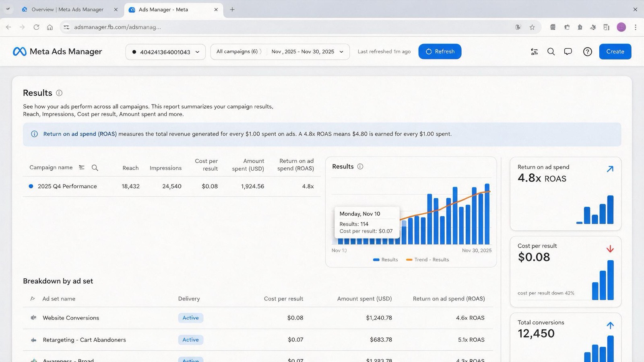Click the browser forward arrow
The width and height of the screenshot is (644, 362).
(22, 27)
